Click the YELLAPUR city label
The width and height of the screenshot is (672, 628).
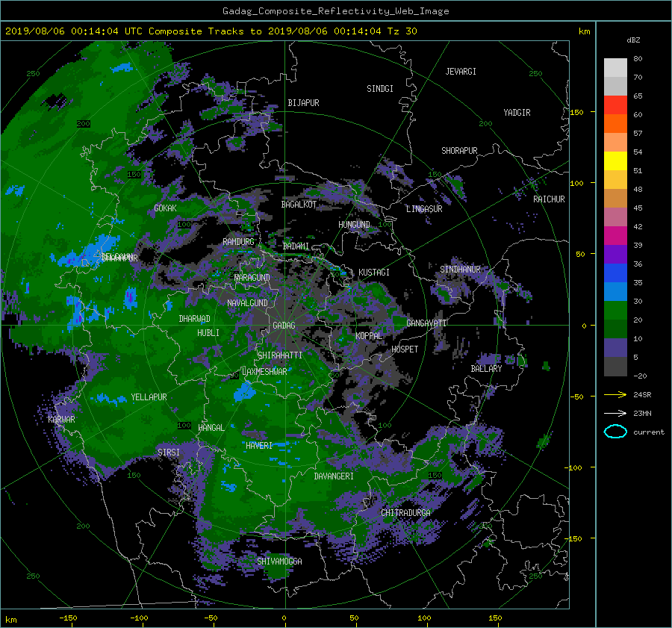pyautogui.click(x=149, y=397)
